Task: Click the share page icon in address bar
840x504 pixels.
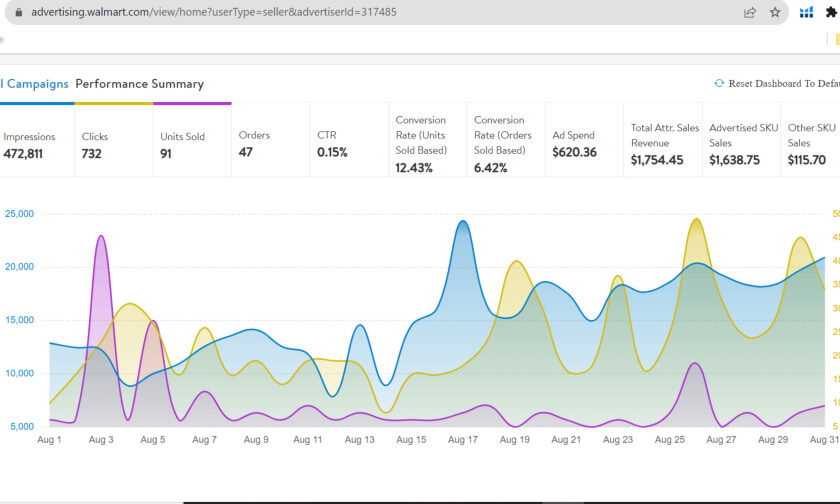Action: tap(750, 12)
